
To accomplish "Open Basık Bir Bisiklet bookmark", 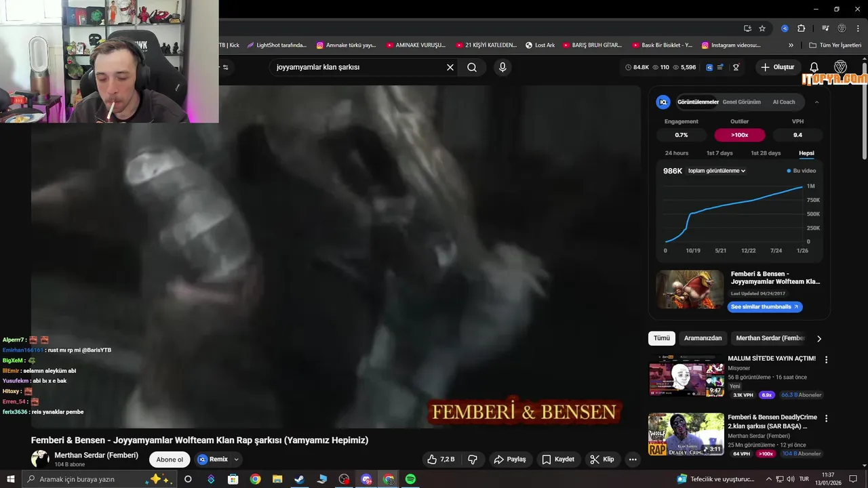I will click(662, 45).
